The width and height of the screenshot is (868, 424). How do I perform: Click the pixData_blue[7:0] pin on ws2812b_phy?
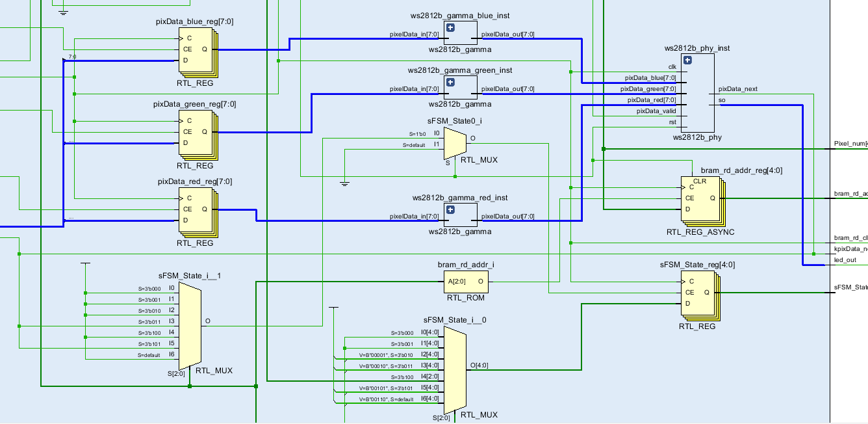(x=650, y=78)
